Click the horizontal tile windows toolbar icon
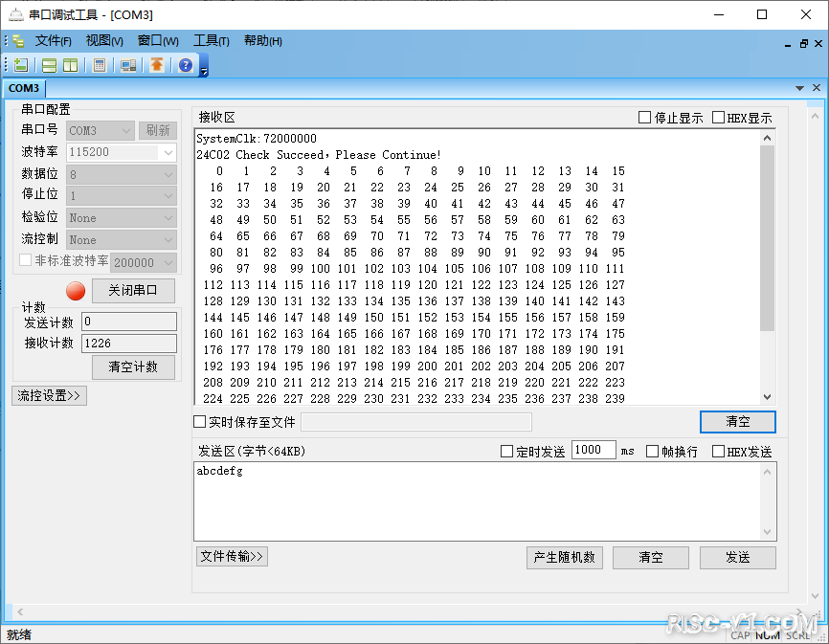 click(49, 65)
